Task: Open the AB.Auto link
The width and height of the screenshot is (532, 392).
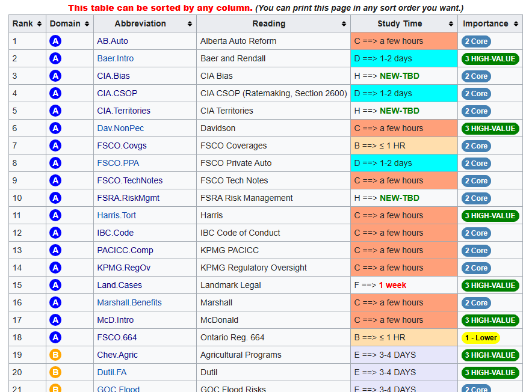Action: [x=113, y=41]
